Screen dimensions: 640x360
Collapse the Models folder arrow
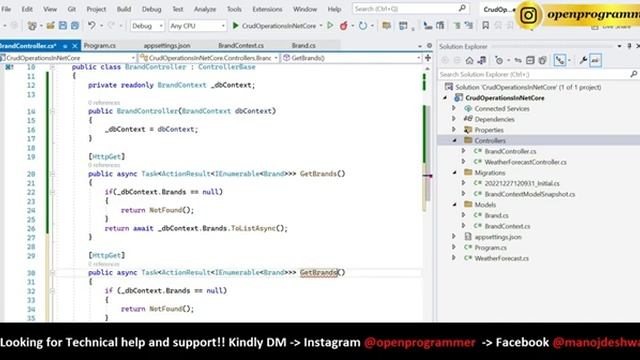tap(454, 204)
